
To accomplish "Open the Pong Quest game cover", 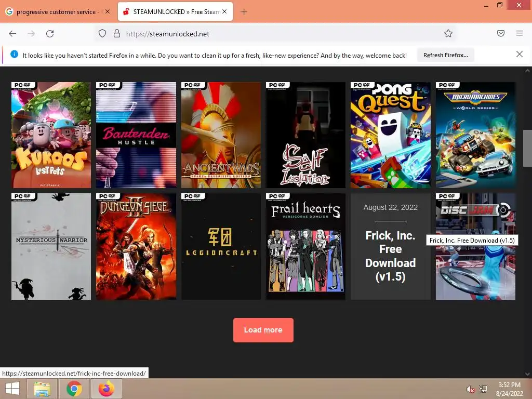I will [x=391, y=135].
